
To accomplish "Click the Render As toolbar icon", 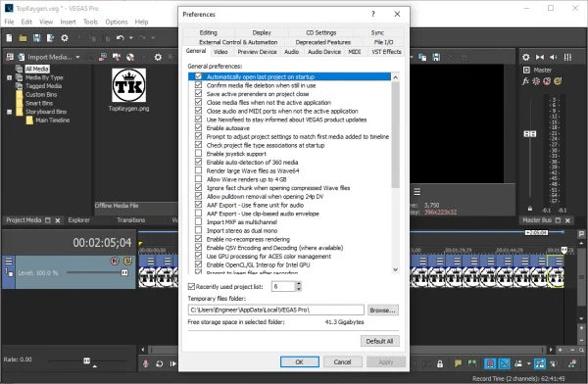I will (51, 38).
